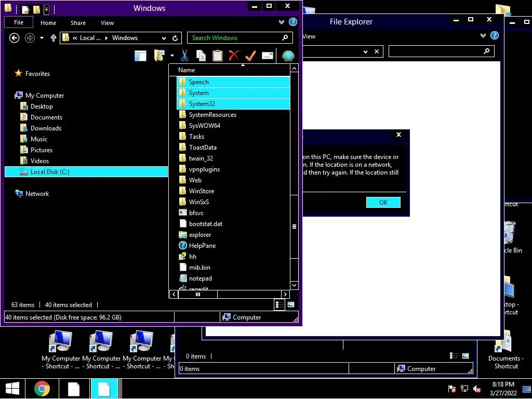Close the error dialog with its X
The image size is (532, 399).
pos(398,135)
